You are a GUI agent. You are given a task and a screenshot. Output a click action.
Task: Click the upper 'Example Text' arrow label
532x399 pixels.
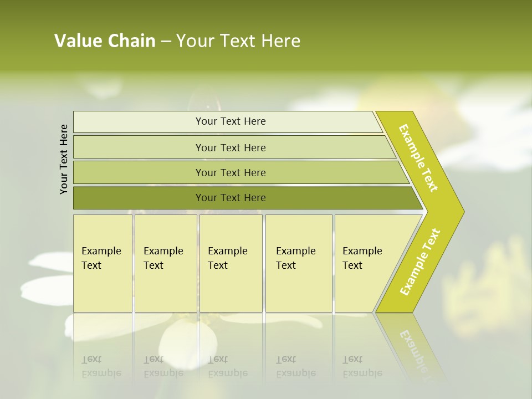418,158
